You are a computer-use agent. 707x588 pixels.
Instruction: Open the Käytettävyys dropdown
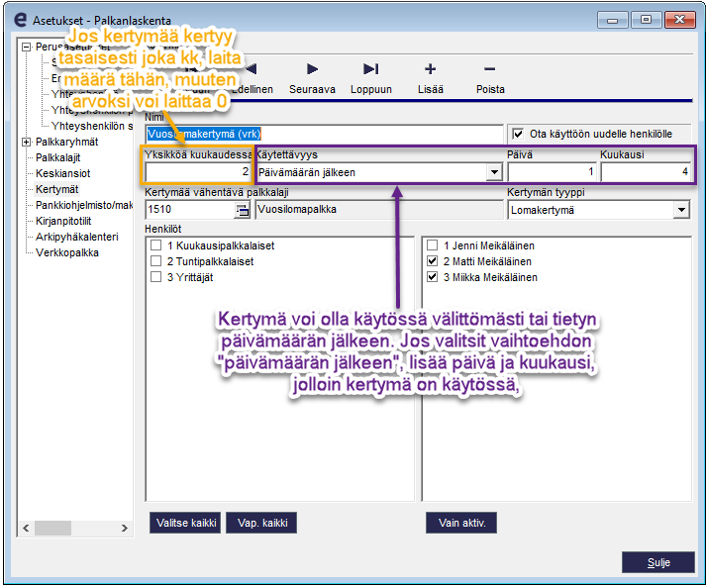(495, 172)
